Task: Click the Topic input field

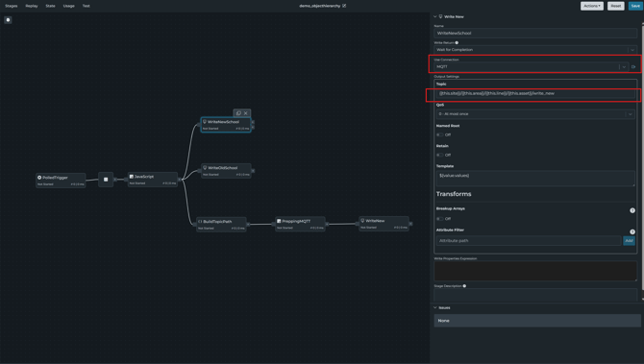Action: click(535, 93)
